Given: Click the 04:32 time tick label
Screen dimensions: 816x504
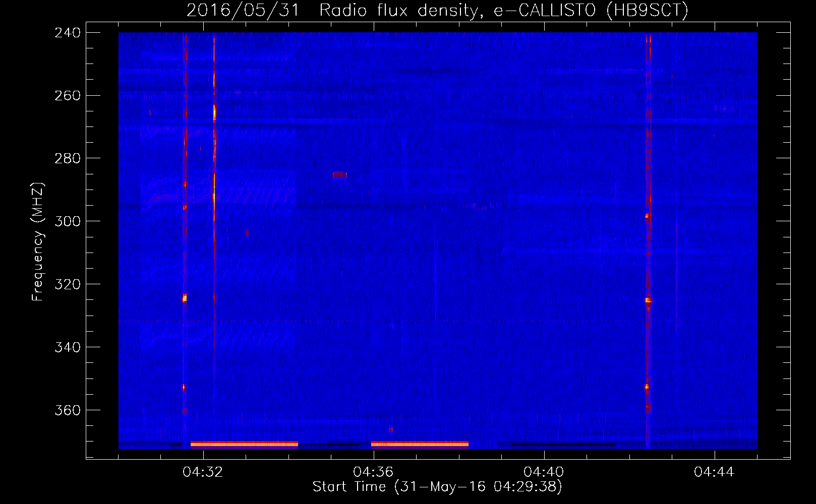Looking at the screenshot, I should pyautogui.click(x=203, y=472).
